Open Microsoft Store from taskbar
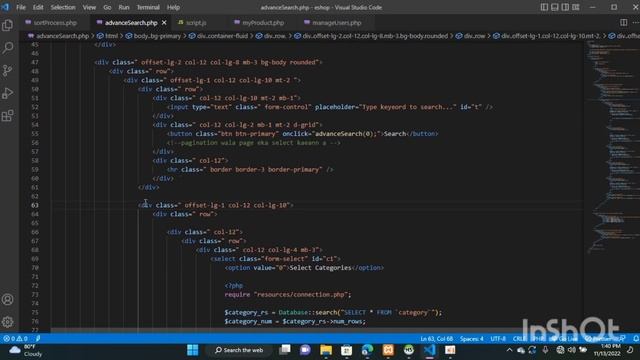The width and height of the screenshot is (640, 360). click(x=347, y=350)
